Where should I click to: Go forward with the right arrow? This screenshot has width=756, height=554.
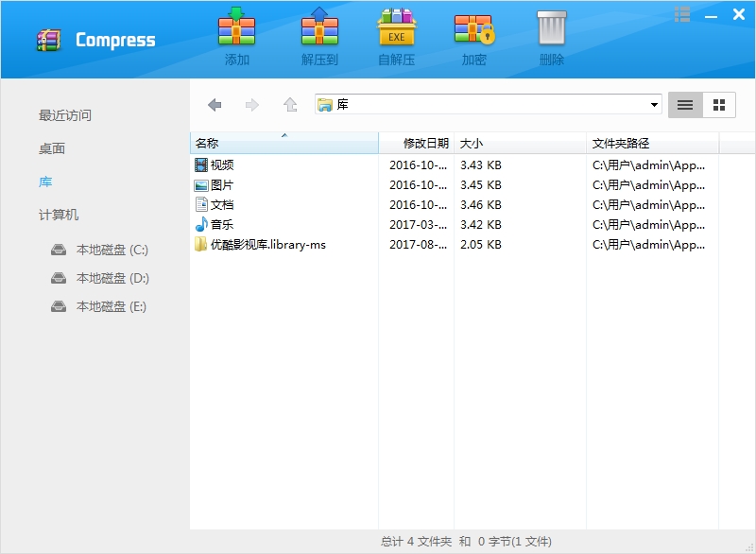click(x=251, y=105)
